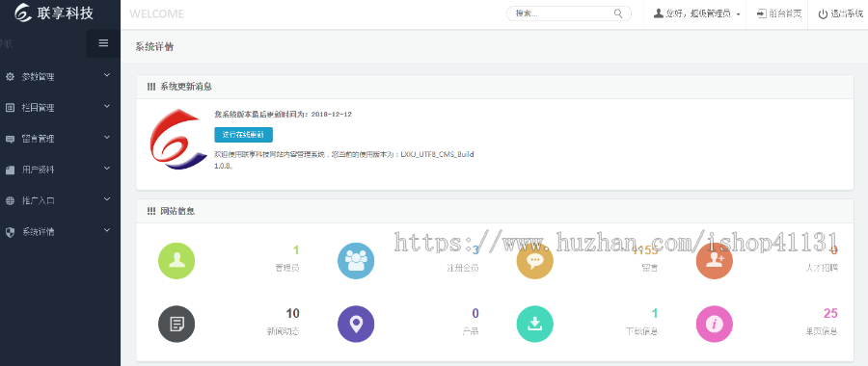Expand the 栏目管理 chevron
Image resolution: width=868 pixels, height=366 pixels.
pos(107,106)
